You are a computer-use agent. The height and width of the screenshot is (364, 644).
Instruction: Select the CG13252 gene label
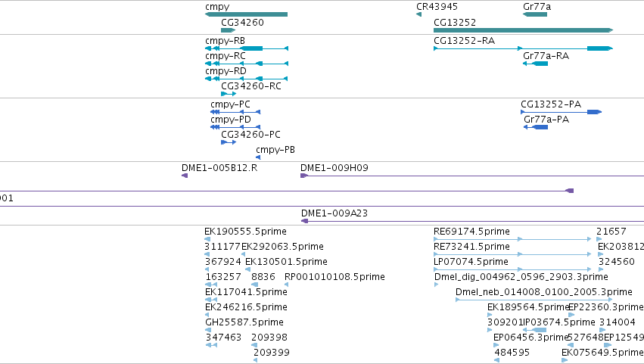(x=455, y=22)
